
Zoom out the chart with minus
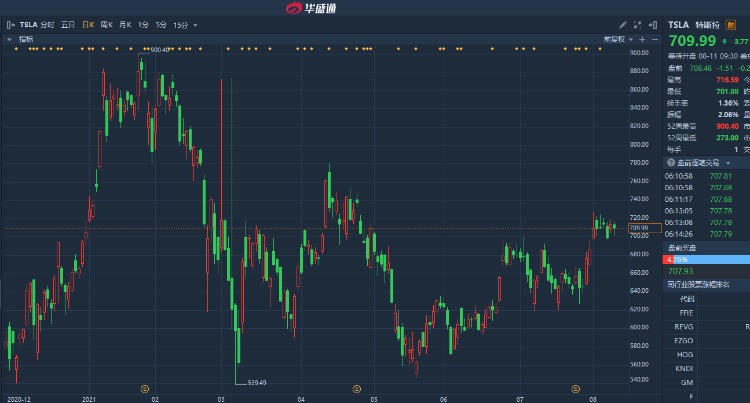(x=655, y=39)
